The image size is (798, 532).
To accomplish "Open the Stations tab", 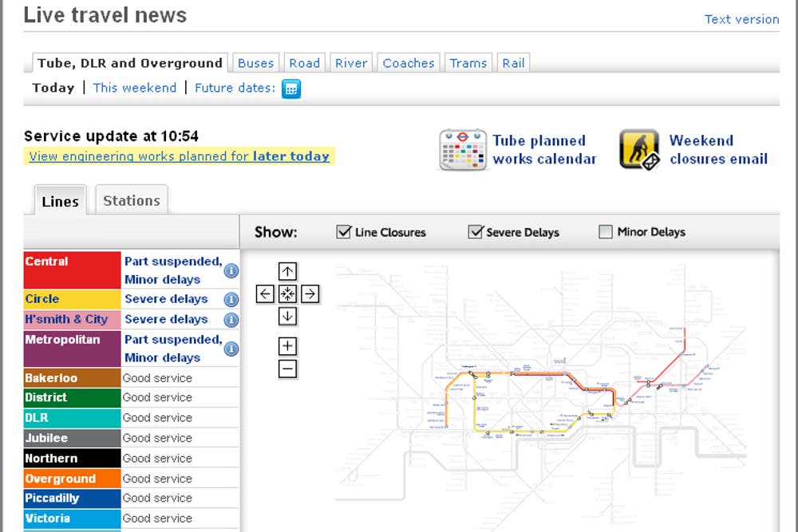I will [x=132, y=200].
